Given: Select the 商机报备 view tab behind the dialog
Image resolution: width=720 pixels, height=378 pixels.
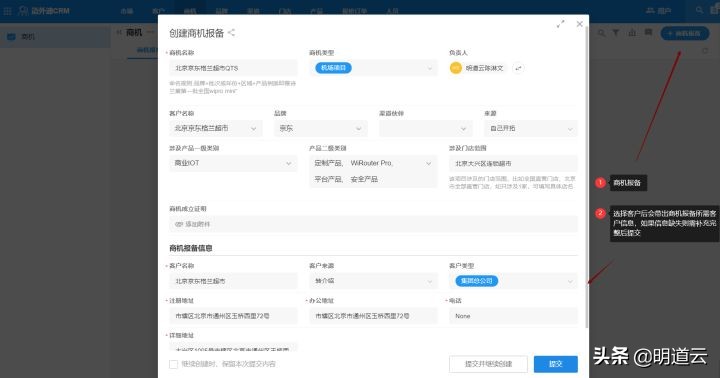Looking at the screenshot, I should click(147, 50).
